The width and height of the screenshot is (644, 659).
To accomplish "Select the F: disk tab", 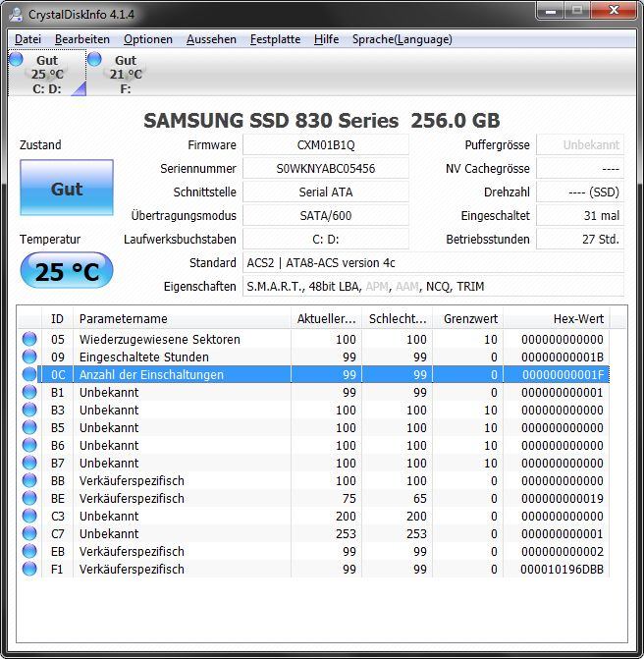I will coord(126,73).
